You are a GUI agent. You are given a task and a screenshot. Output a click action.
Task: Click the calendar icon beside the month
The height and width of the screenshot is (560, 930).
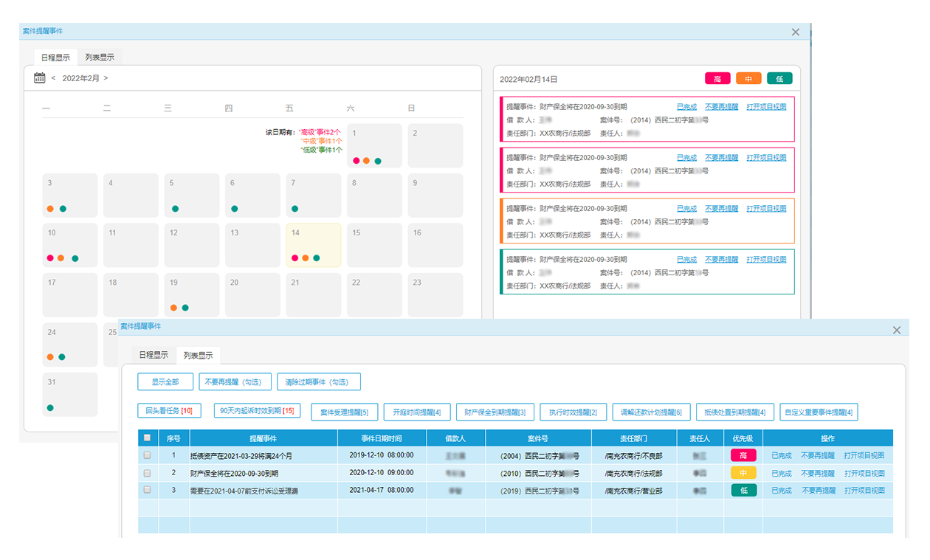(x=40, y=77)
